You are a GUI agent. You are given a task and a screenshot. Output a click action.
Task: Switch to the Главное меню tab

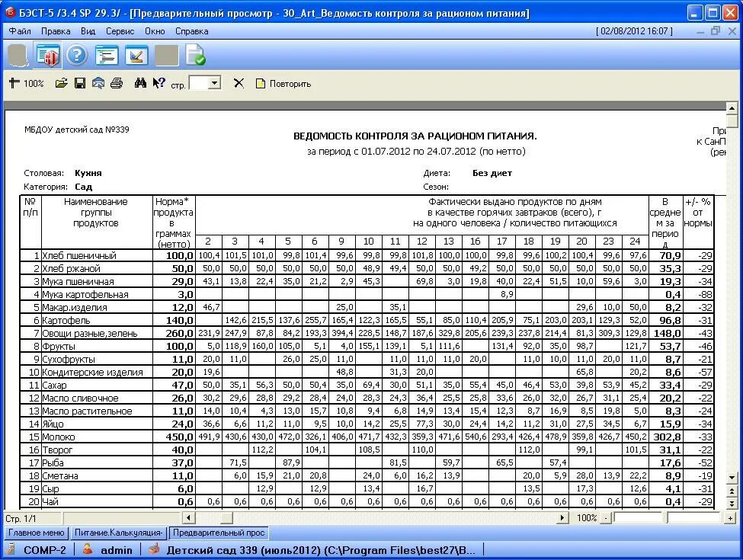click(37, 533)
